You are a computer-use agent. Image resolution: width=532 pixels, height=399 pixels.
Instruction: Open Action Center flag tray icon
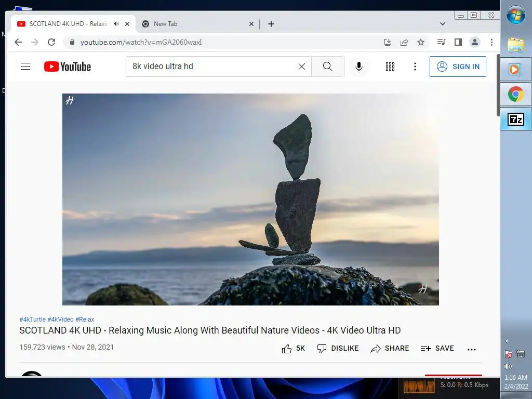pyautogui.click(x=508, y=354)
